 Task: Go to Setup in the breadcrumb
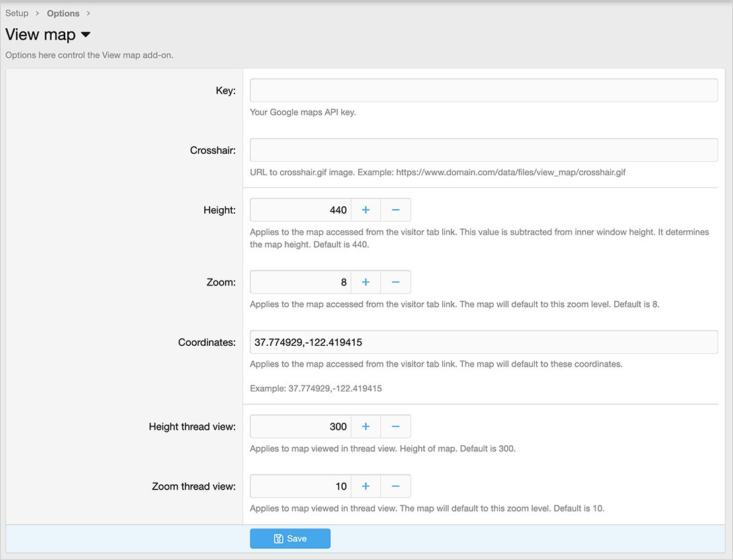pos(17,13)
